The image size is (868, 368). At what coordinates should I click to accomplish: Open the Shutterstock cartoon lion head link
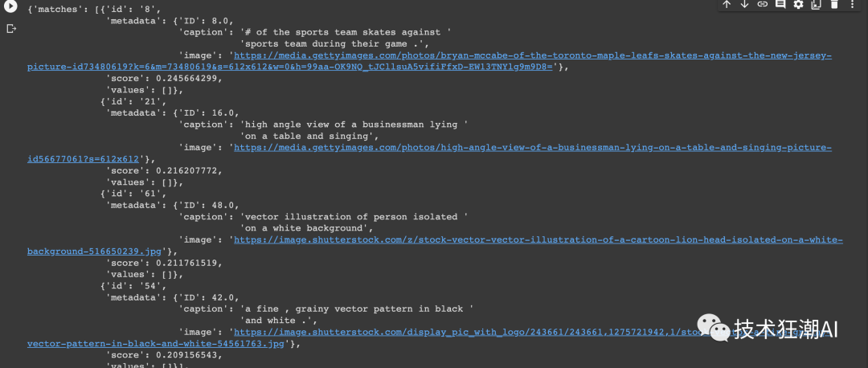click(x=538, y=240)
